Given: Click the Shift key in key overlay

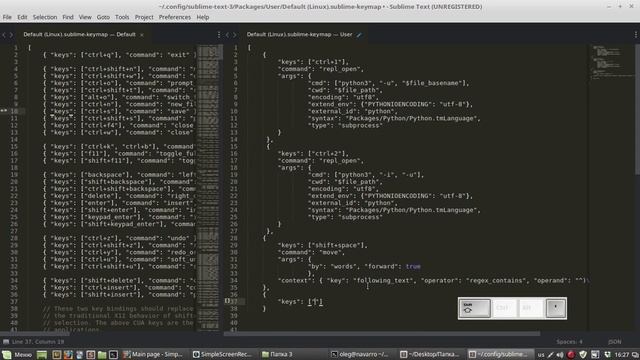Looking at the screenshot, I should pos(475,309).
